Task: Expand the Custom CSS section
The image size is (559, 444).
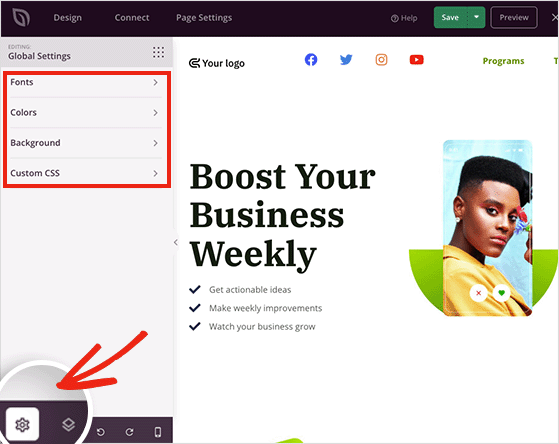Action: (x=85, y=173)
